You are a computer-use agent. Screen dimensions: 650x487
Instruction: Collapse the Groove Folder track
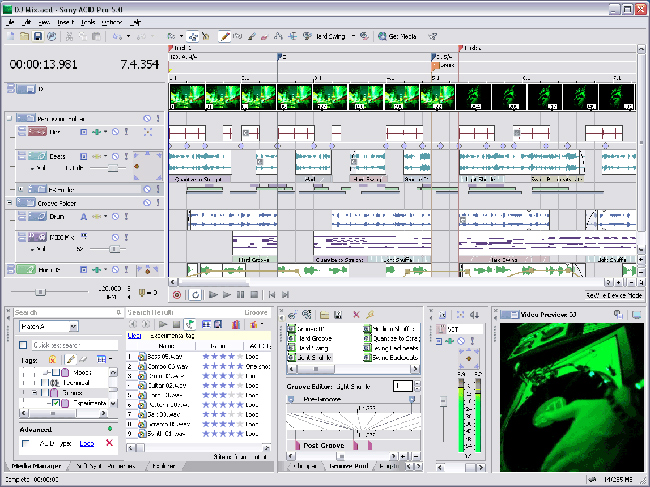[9, 202]
